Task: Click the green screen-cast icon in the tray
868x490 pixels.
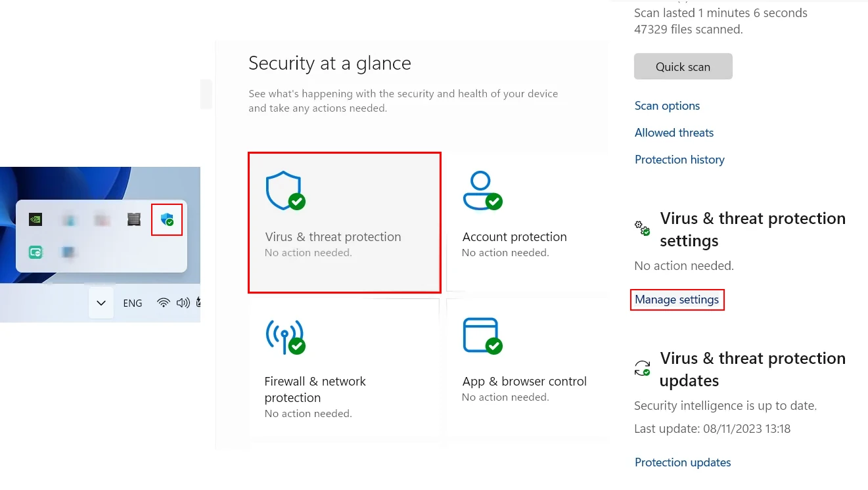Action: 34,252
